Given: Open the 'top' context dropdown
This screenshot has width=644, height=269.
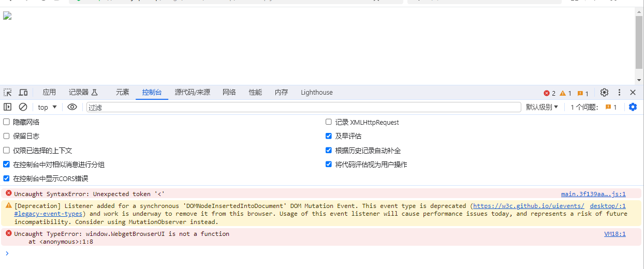Looking at the screenshot, I should tap(48, 107).
